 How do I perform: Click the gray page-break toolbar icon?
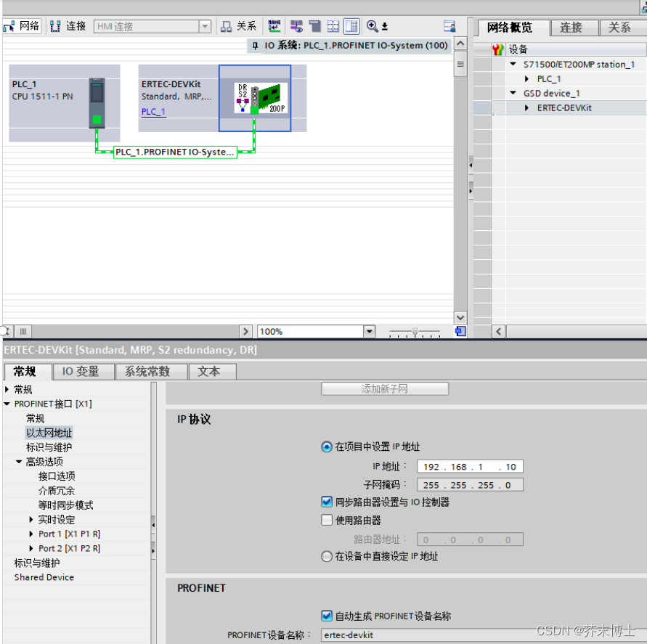coord(315,26)
